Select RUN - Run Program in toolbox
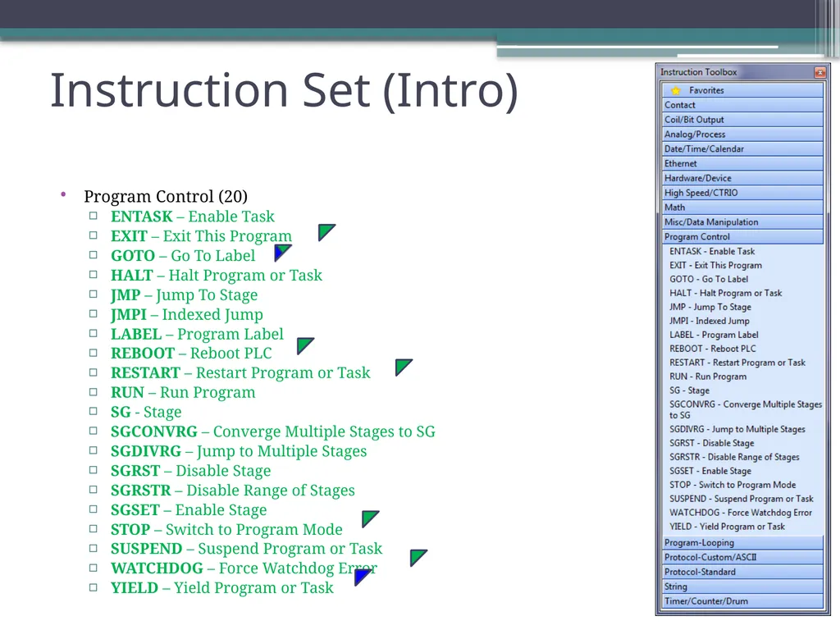This screenshot has height=630, width=840. pyautogui.click(x=708, y=377)
